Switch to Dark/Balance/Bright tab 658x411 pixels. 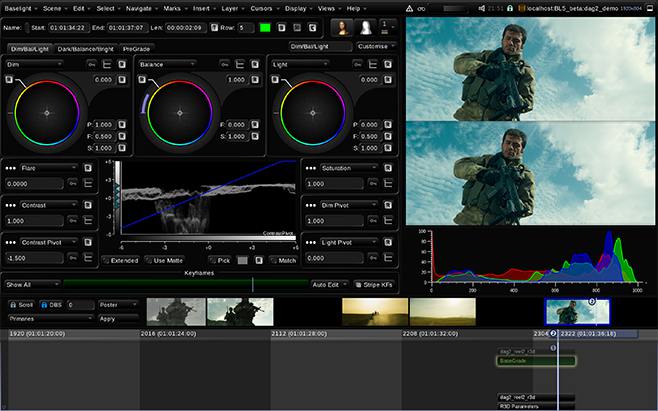pos(86,49)
